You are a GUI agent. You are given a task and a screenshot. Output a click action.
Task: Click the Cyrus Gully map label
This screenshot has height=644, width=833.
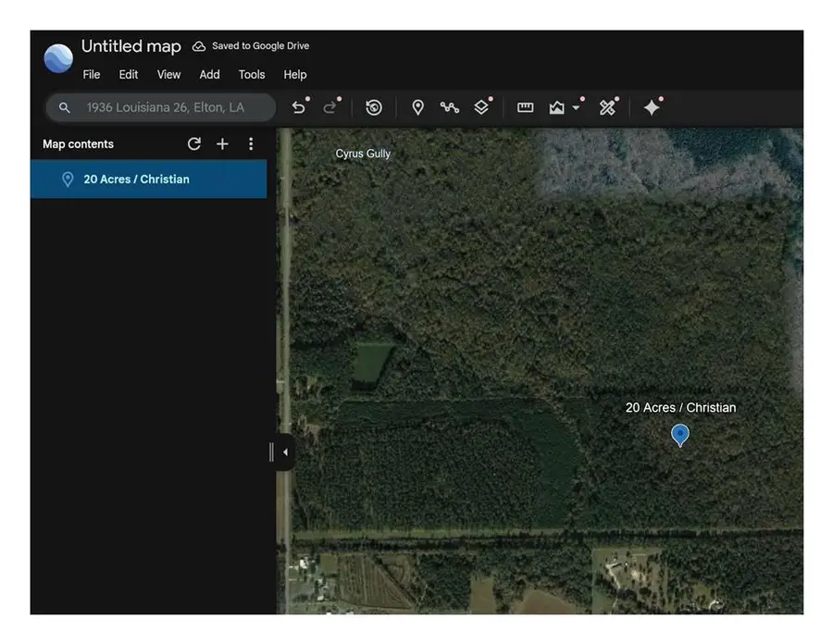tap(363, 154)
